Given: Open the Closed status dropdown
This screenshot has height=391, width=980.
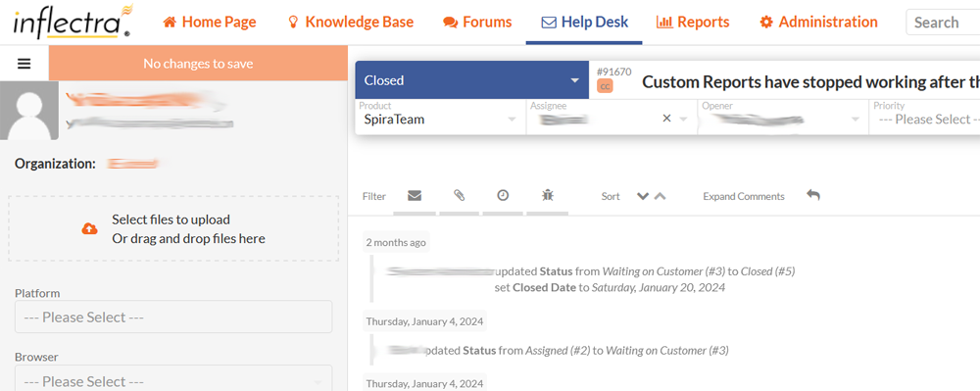Looking at the screenshot, I should click(x=472, y=80).
